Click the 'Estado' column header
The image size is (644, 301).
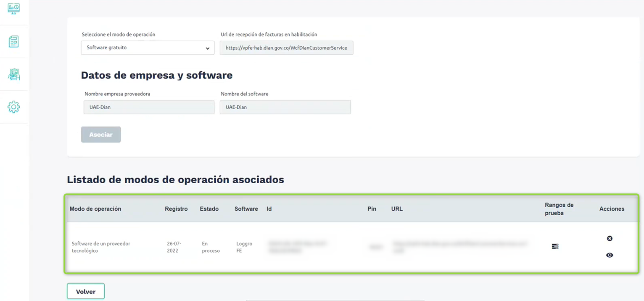(209, 209)
